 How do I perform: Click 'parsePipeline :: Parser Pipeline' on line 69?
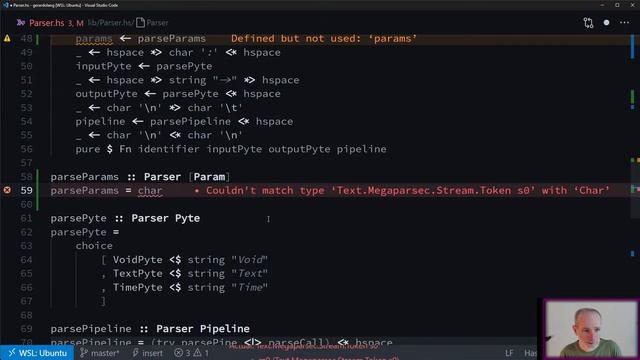pos(150,329)
